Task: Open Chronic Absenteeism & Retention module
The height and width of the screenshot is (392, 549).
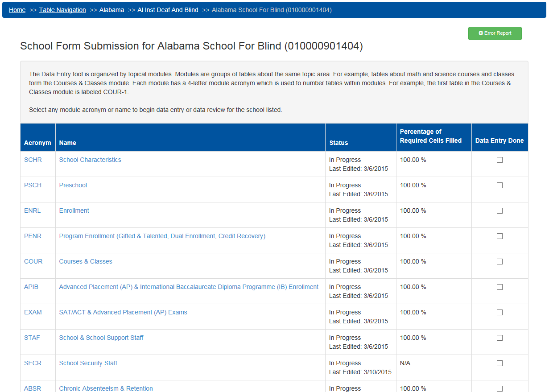Action: tap(106, 388)
